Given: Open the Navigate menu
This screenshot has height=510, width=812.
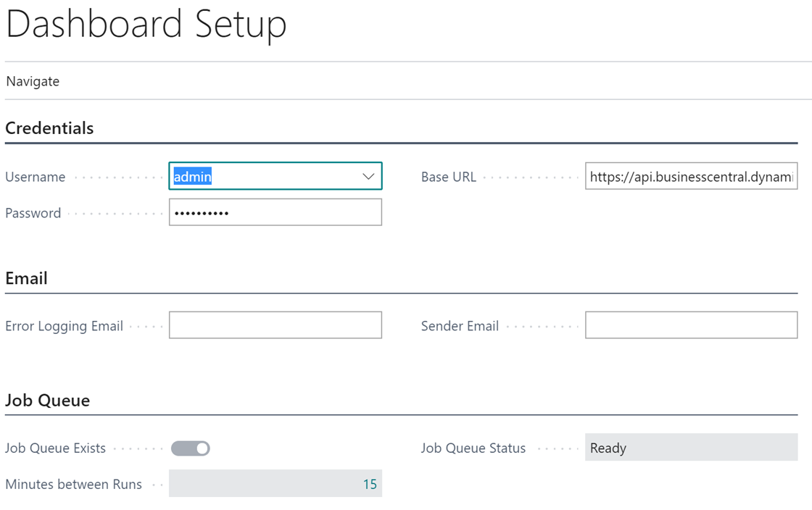Looking at the screenshot, I should [x=33, y=81].
